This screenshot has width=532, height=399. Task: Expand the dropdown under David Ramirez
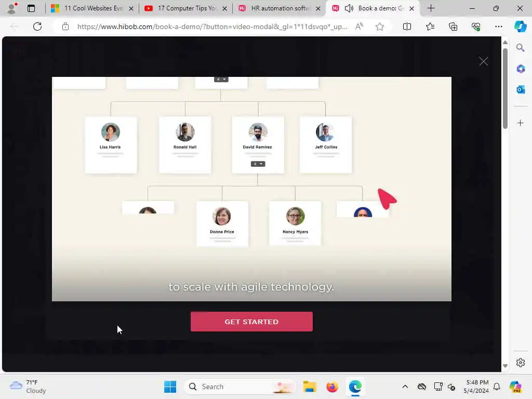[258, 164]
